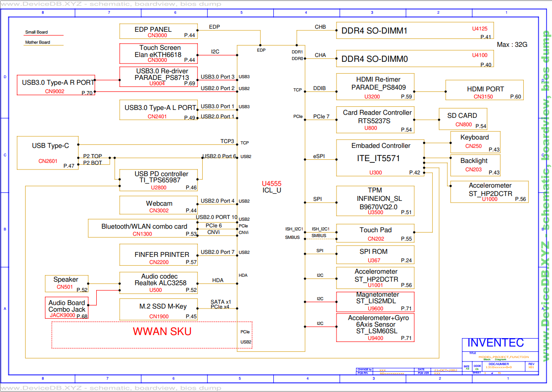This screenshot has height=392, width=552.
Task: Click the INVENTEC title block logo
Action: [495, 343]
